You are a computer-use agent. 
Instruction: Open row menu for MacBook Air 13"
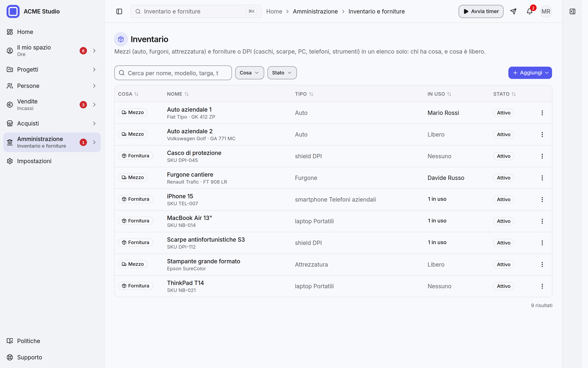(542, 221)
